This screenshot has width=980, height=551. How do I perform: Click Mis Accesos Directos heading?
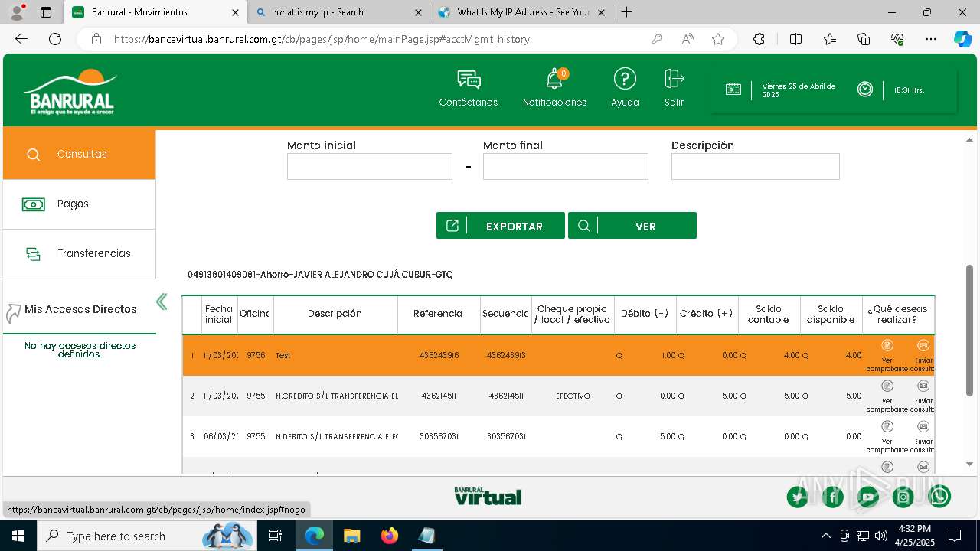(80, 309)
